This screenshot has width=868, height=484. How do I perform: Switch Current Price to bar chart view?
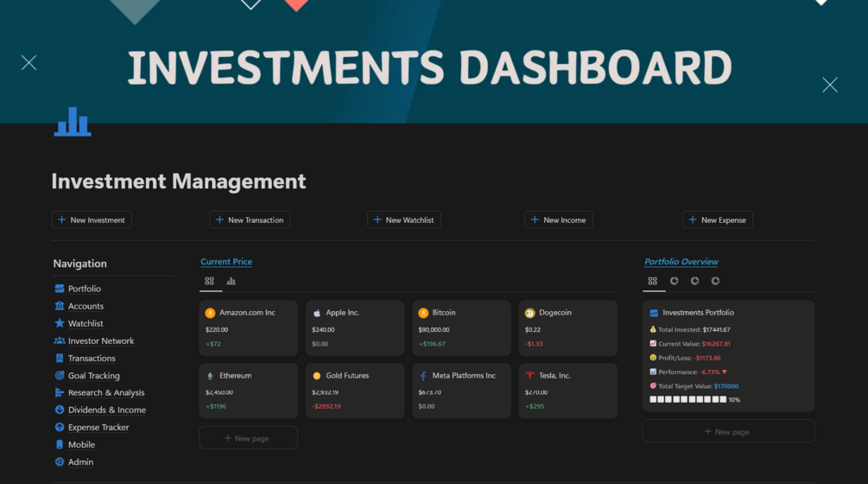click(x=231, y=281)
